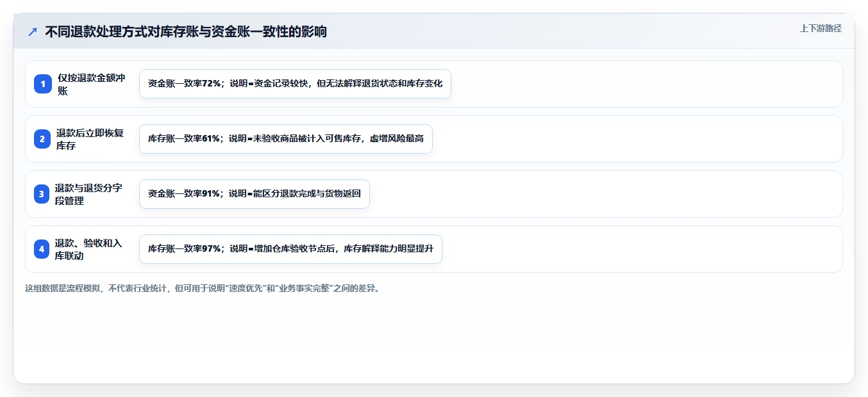Click the arrow icon beside the title
The image size is (868, 397).
pyautogui.click(x=33, y=31)
